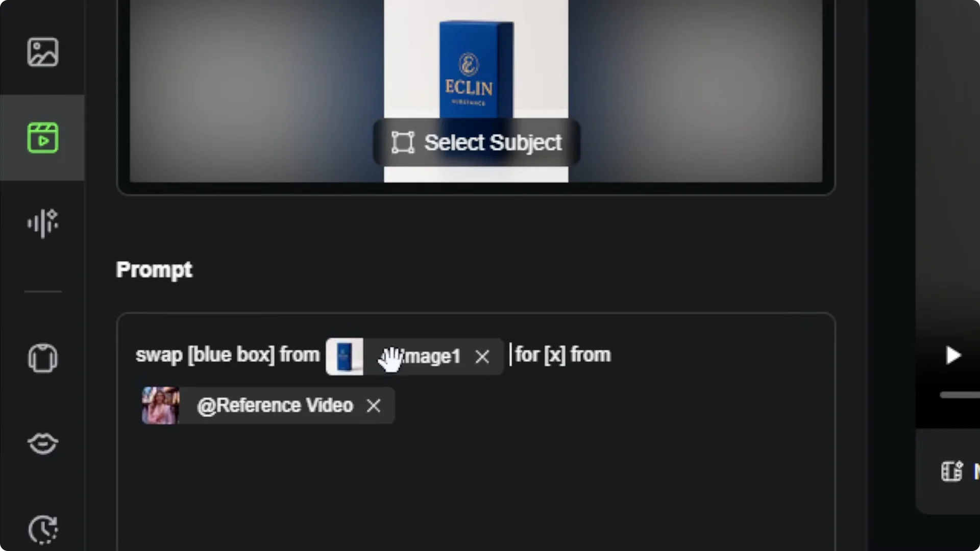Remove the @Reference Video chip

tap(374, 406)
